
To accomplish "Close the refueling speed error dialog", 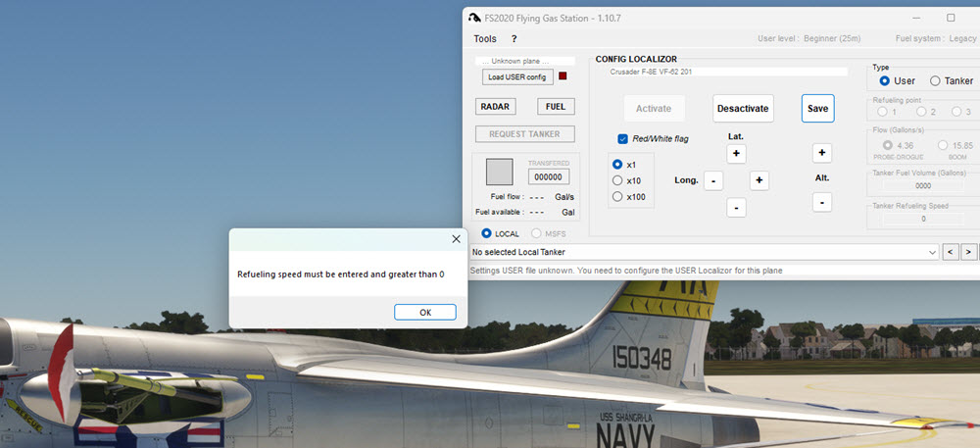I will click(x=456, y=238).
